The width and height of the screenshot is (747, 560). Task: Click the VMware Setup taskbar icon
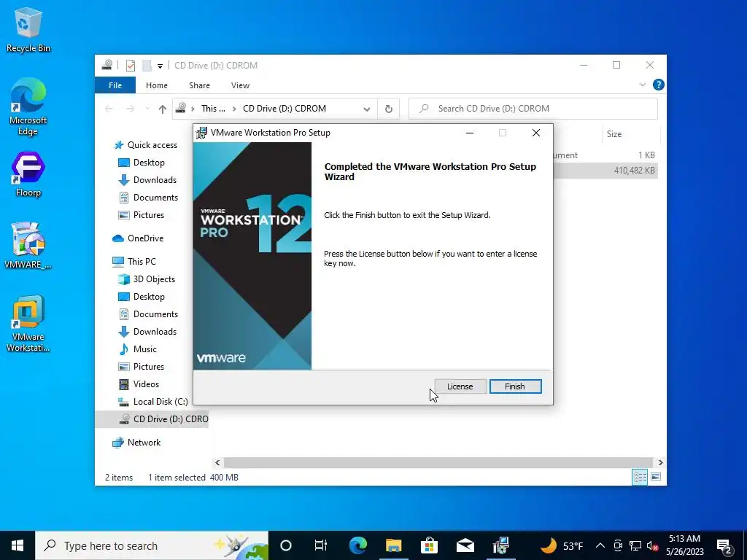pyautogui.click(x=501, y=545)
